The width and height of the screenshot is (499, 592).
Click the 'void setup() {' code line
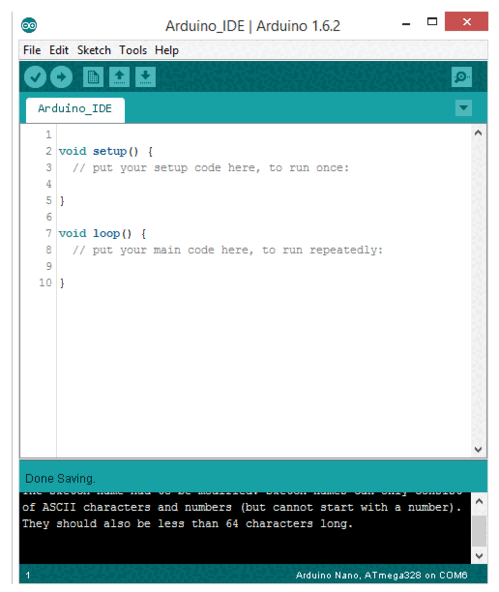[x=106, y=151]
